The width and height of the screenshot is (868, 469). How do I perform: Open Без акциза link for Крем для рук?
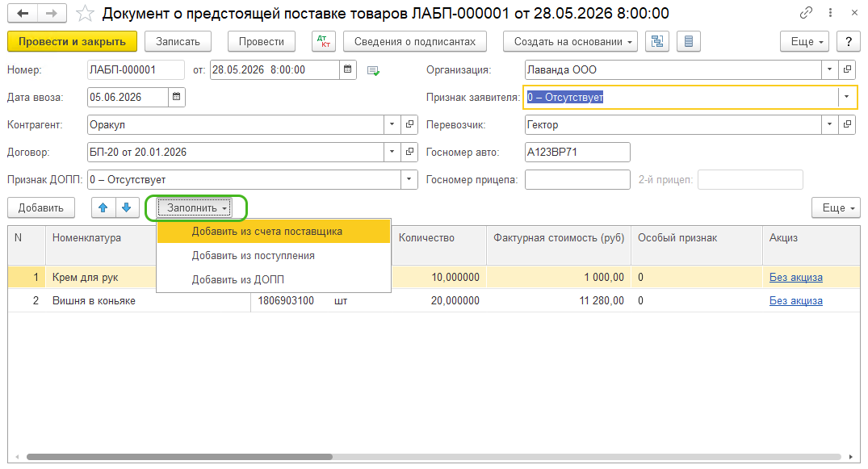point(795,278)
